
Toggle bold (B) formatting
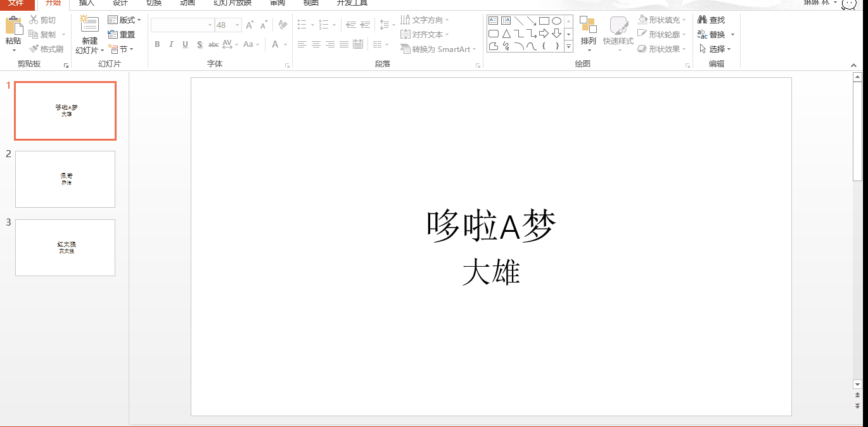click(156, 44)
